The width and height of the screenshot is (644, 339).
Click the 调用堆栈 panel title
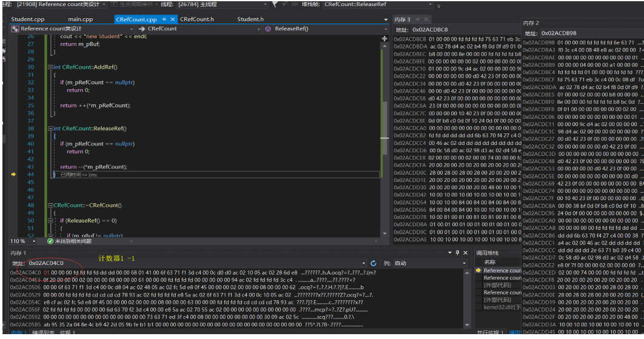tap(487, 253)
